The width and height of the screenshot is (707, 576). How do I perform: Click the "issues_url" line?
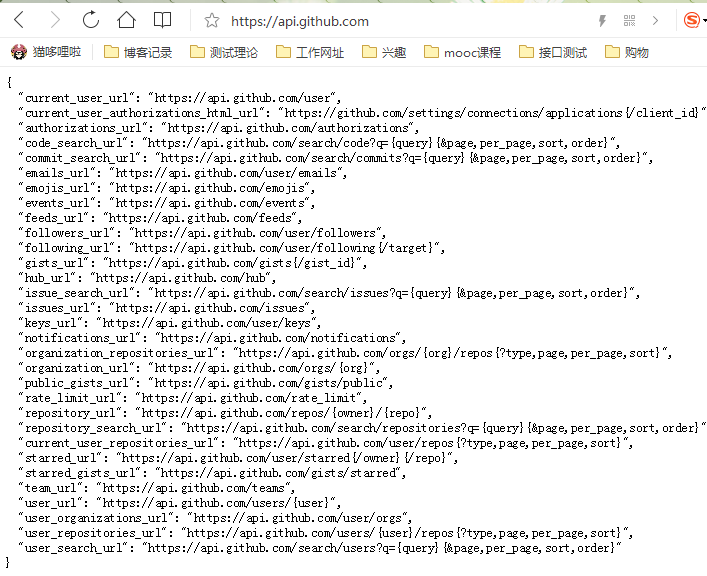coord(166,308)
